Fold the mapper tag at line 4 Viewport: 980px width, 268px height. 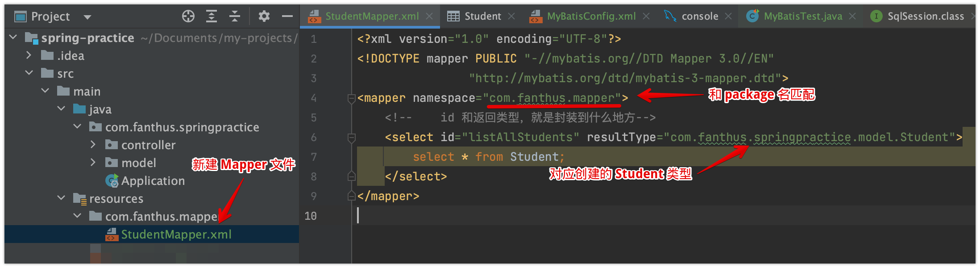click(352, 98)
